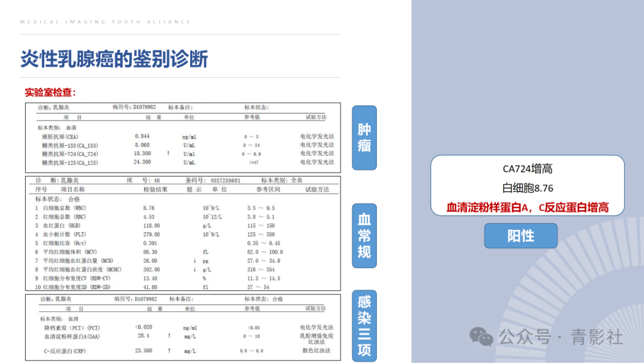Click the red heading 实验室检查:
Screen dimensions: 644x363
pos(51,93)
